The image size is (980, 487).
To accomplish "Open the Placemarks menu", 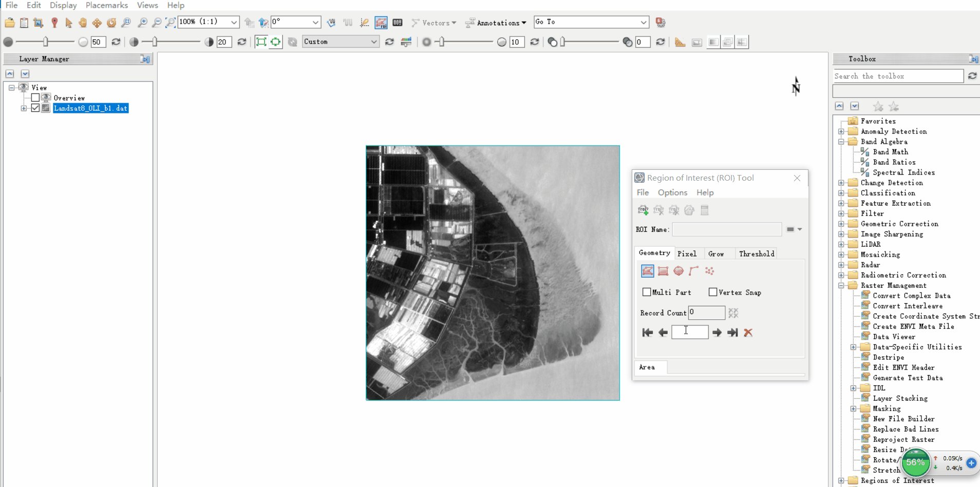I will point(106,5).
